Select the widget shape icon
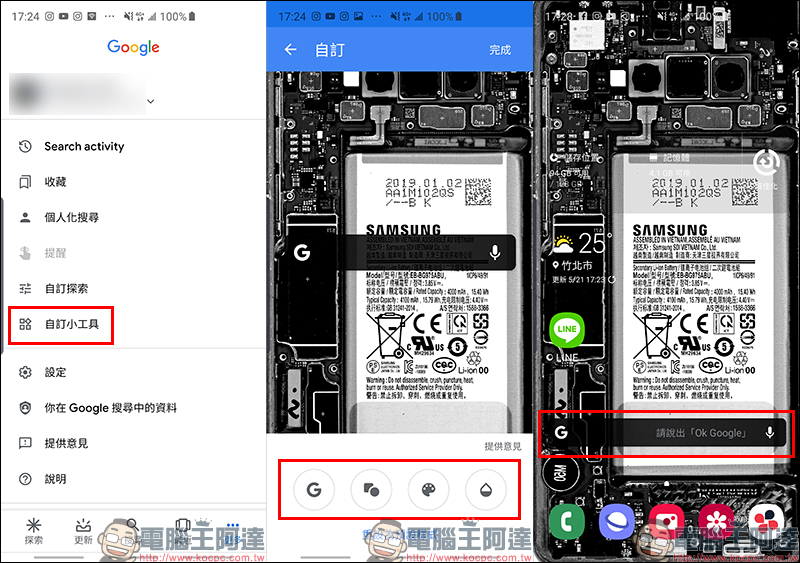Image resolution: width=800 pixels, height=563 pixels. click(371, 489)
